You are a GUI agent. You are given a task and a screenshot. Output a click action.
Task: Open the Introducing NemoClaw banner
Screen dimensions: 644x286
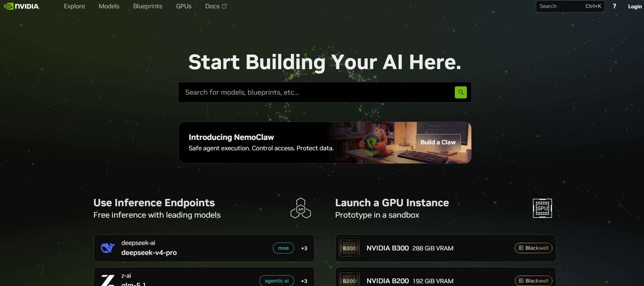[x=325, y=143]
